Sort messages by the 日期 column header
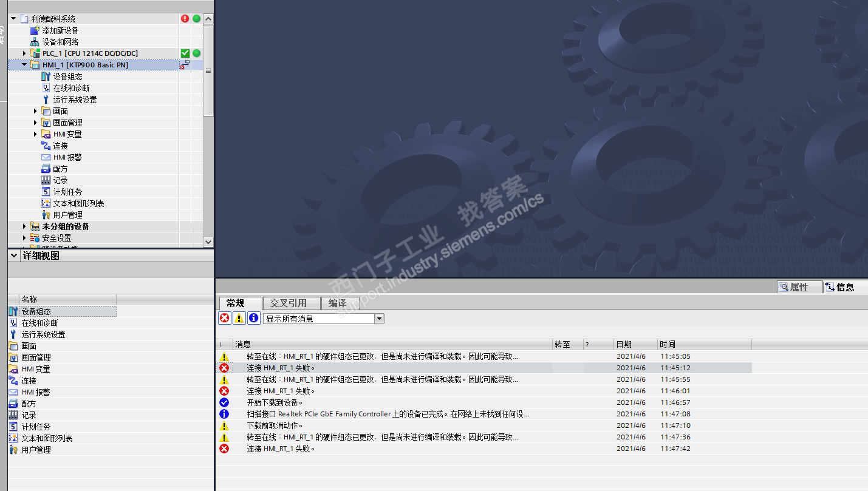This screenshot has height=491, width=868. pos(635,344)
